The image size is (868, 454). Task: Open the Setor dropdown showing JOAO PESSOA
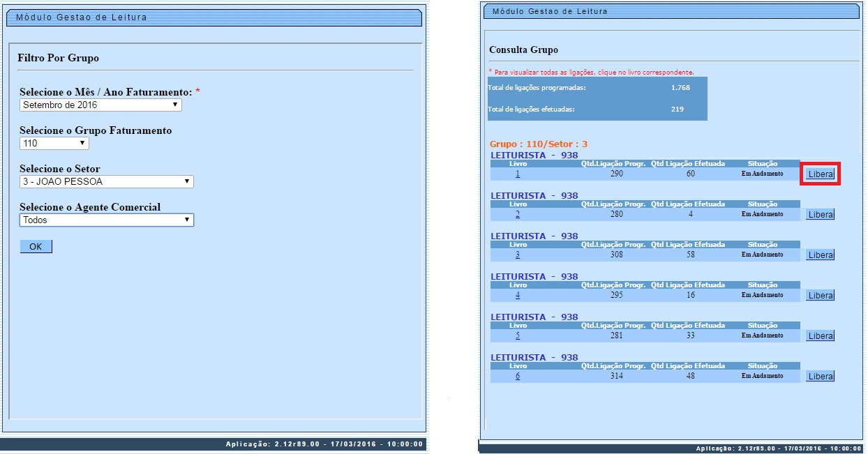pyautogui.click(x=106, y=181)
